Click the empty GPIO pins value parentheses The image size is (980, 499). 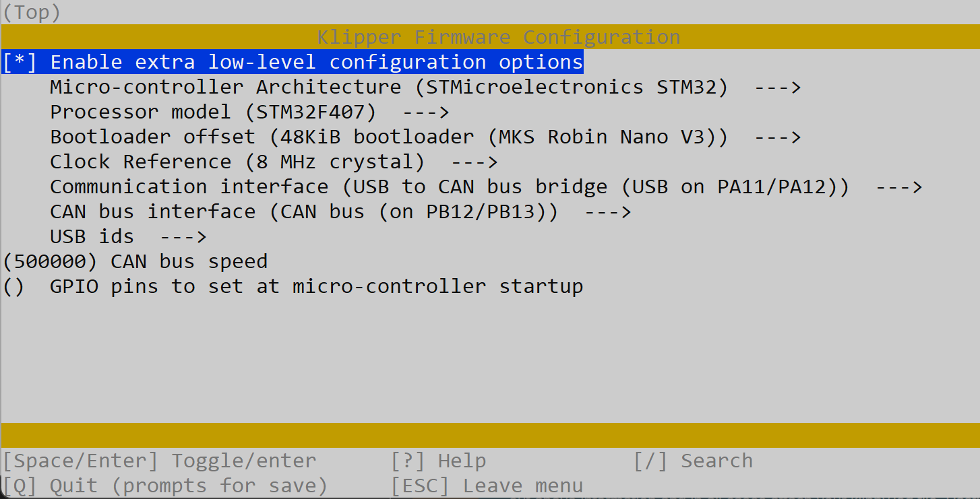point(13,287)
